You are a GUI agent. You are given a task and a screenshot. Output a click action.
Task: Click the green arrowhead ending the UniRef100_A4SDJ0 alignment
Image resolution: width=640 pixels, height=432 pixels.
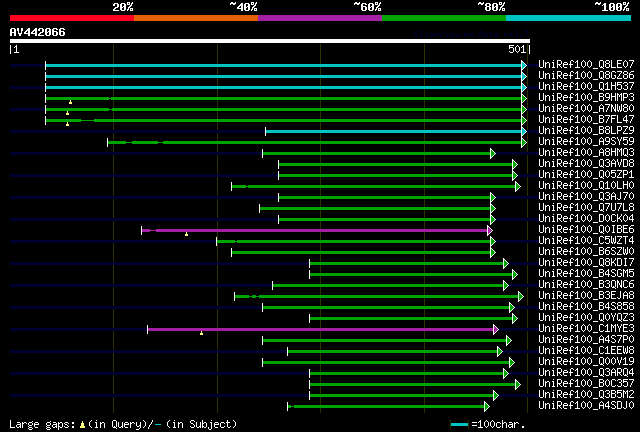tap(487, 406)
